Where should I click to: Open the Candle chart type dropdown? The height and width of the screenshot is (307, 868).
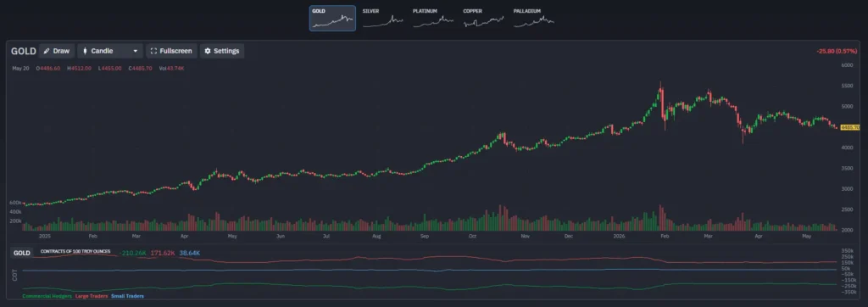tap(110, 51)
